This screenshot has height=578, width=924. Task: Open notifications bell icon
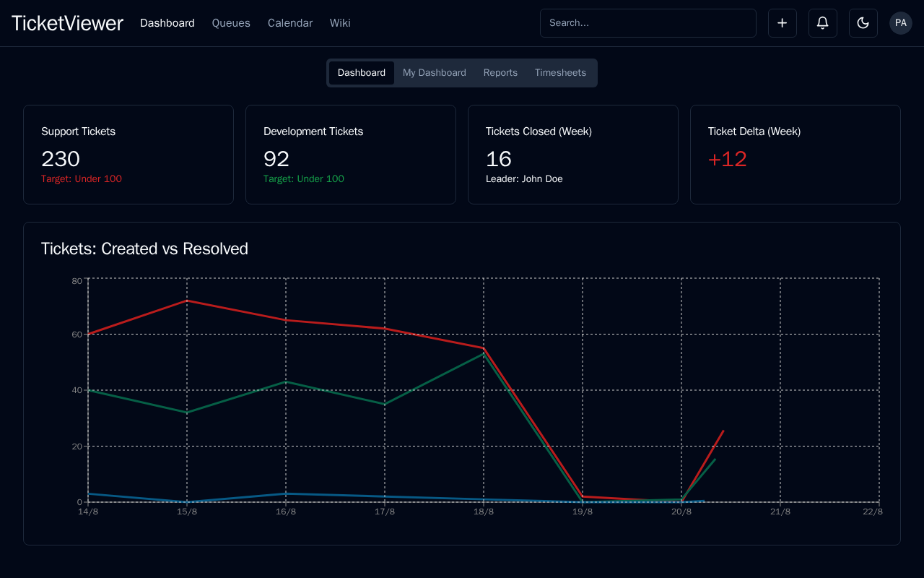tap(822, 23)
